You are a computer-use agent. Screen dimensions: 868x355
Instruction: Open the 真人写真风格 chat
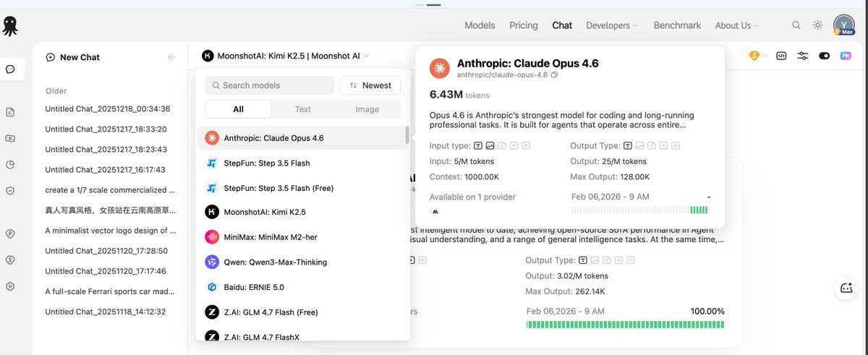click(110, 210)
